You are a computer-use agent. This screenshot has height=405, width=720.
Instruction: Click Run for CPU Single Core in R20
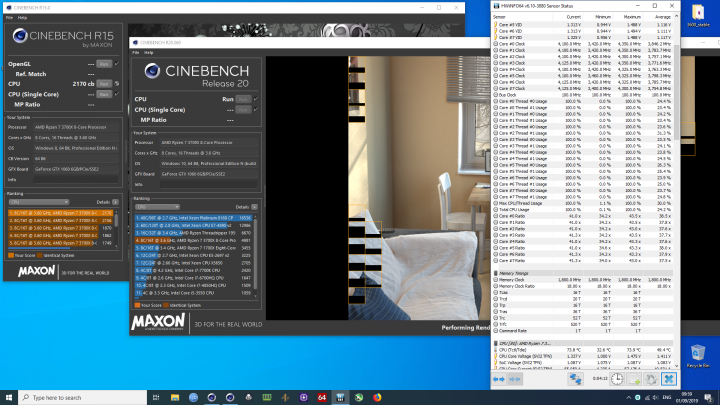[243, 110]
